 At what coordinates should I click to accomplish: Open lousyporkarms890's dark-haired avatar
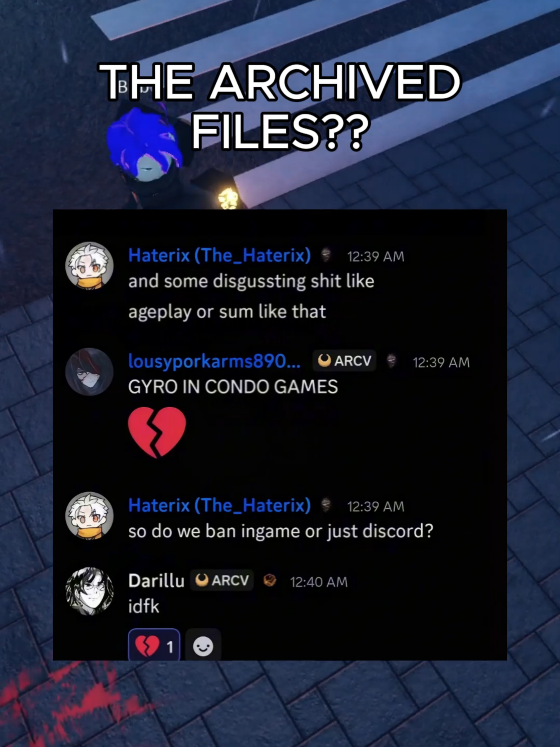click(90, 372)
